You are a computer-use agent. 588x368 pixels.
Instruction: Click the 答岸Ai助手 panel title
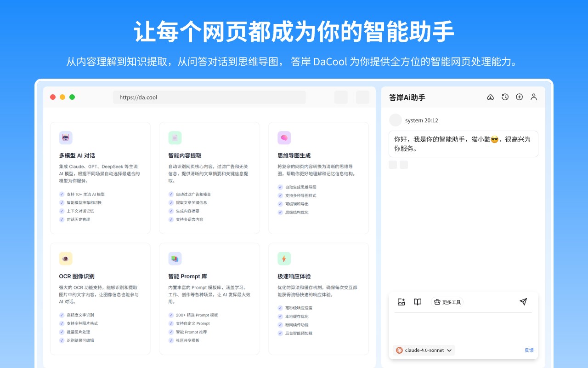coord(407,98)
